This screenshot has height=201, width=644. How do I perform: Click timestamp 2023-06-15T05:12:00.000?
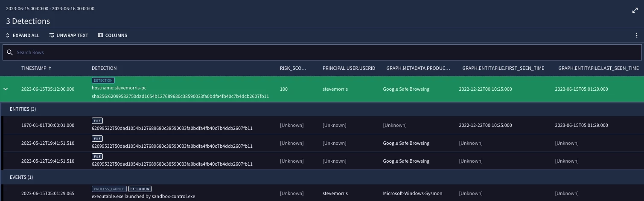tap(48, 89)
